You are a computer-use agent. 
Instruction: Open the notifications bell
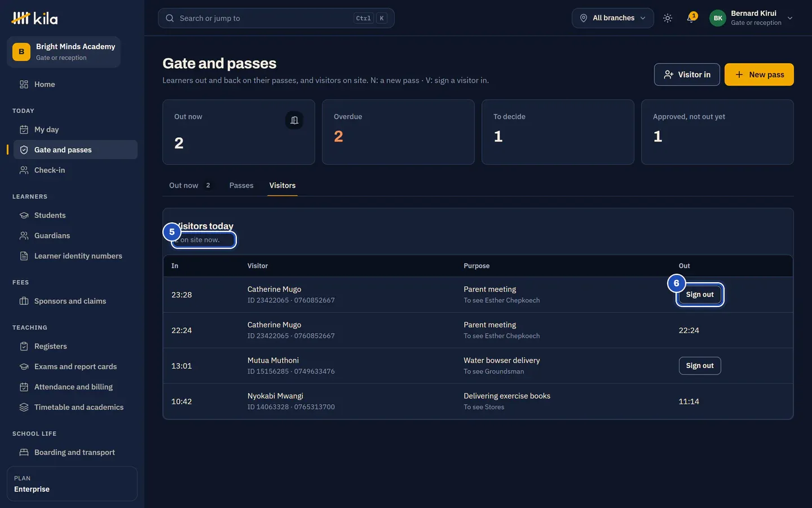point(691,18)
